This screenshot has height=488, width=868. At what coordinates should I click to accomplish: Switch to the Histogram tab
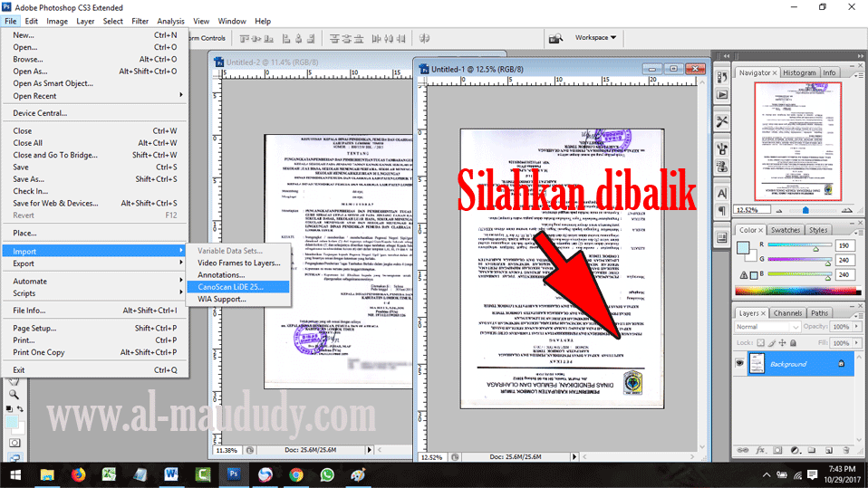tap(799, 72)
